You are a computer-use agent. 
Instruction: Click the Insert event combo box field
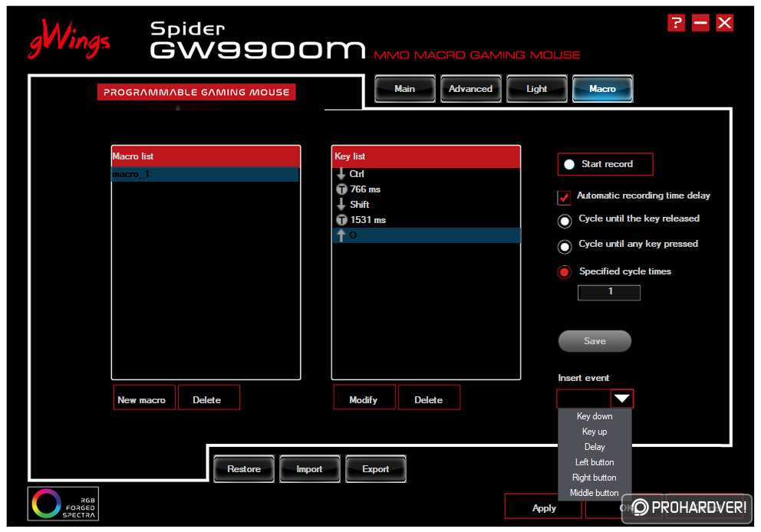(x=584, y=399)
